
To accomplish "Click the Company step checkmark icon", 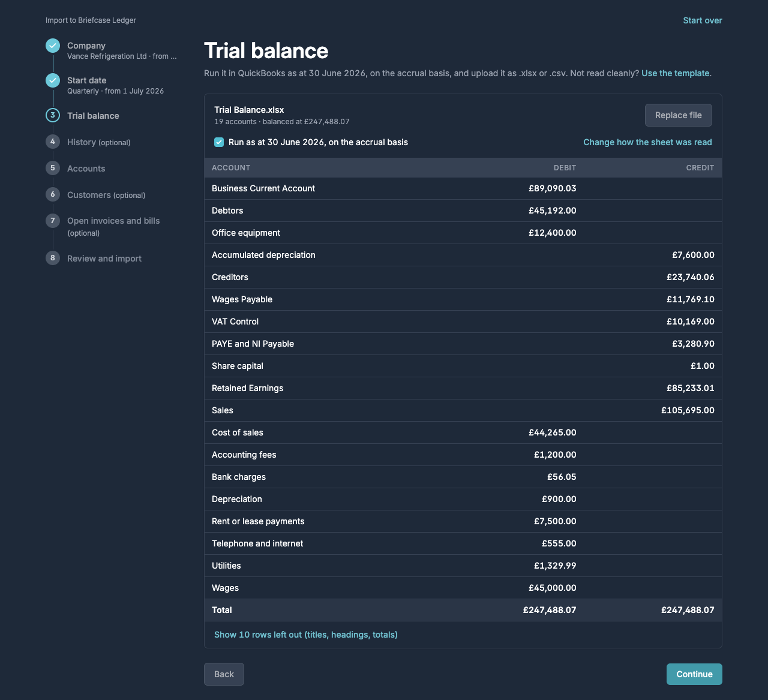I will click(x=53, y=46).
